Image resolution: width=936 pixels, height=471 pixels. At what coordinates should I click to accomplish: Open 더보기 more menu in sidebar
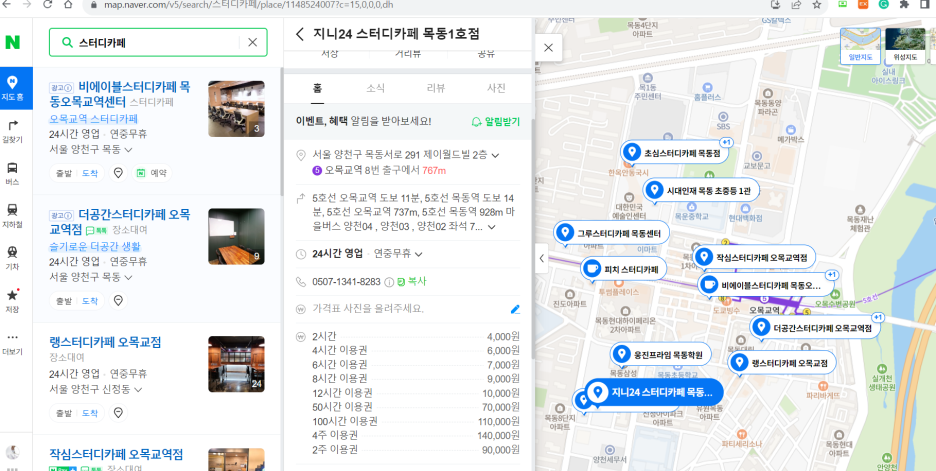pyautogui.click(x=13, y=343)
